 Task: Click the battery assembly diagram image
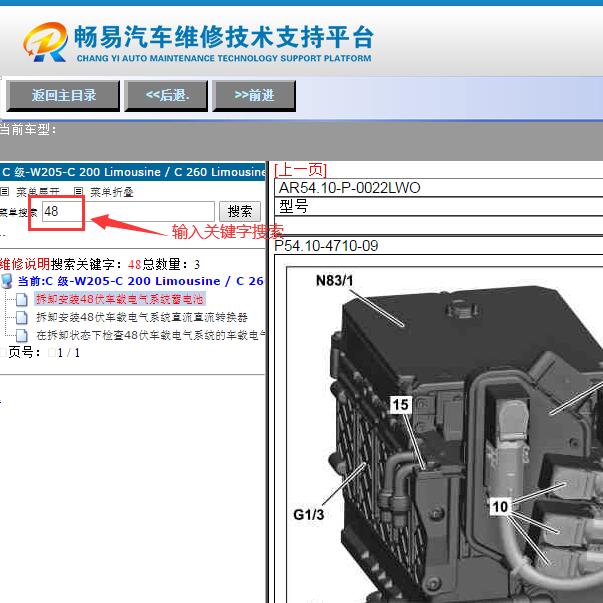click(x=445, y=435)
